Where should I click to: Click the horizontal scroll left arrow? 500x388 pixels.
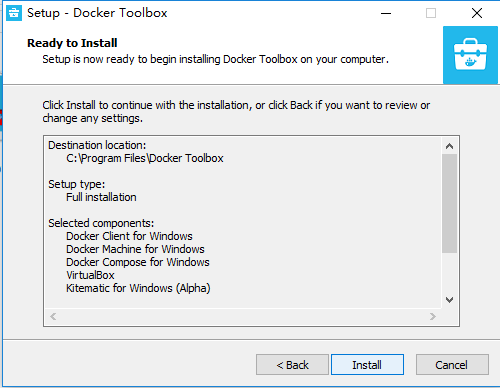point(53,316)
